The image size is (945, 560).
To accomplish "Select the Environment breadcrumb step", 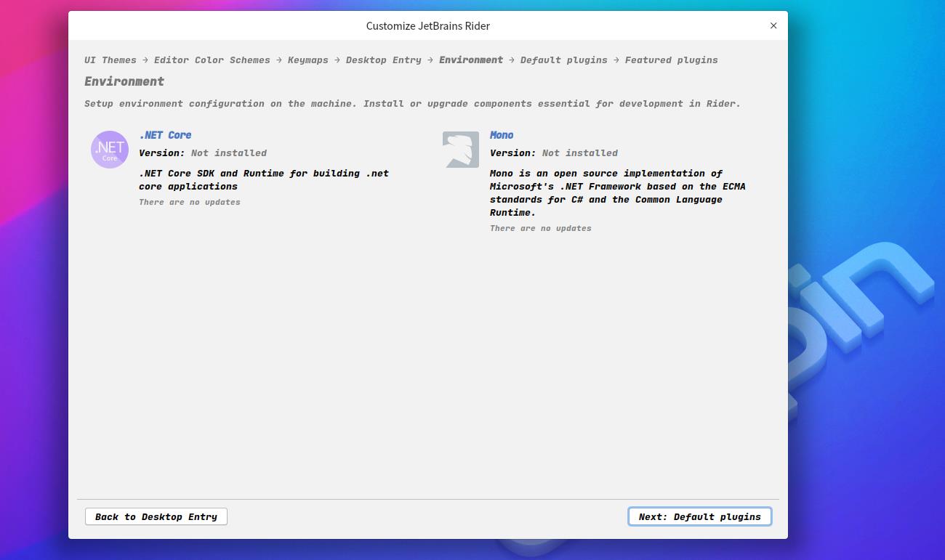I will click(471, 60).
